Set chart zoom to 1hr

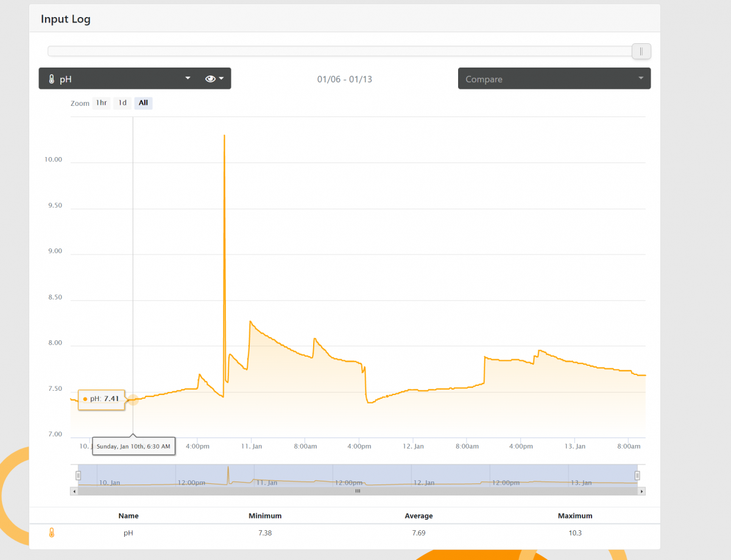tap(101, 103)
